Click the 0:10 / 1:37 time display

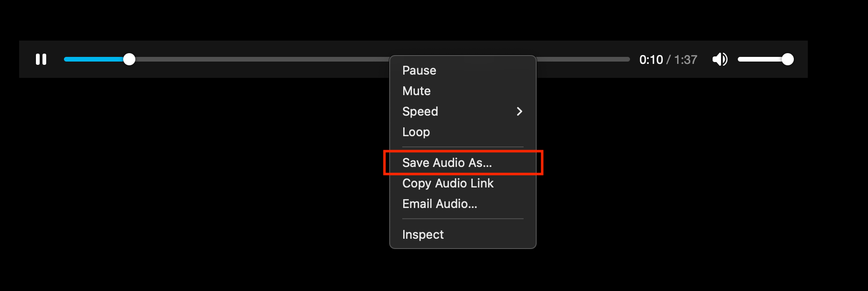pos(668,60)
